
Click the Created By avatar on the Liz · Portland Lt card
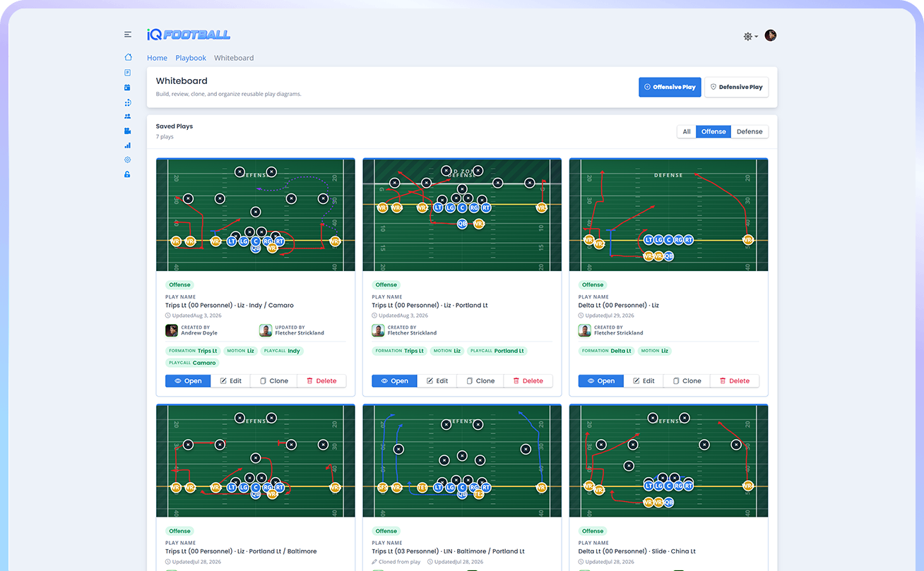(378, 330)
